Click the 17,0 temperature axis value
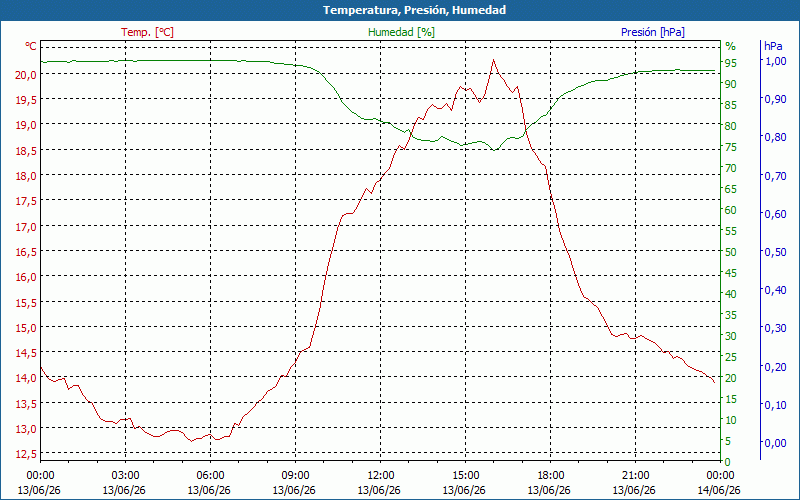 (x=27, y=227)
